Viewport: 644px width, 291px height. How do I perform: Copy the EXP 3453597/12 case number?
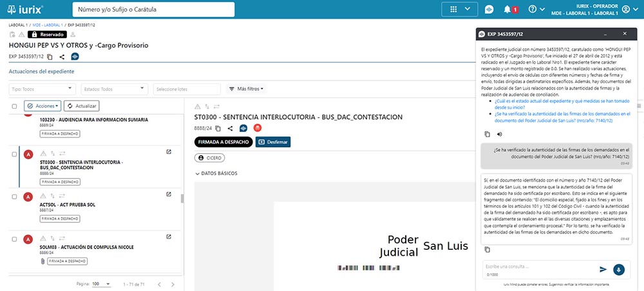[50, 57]
